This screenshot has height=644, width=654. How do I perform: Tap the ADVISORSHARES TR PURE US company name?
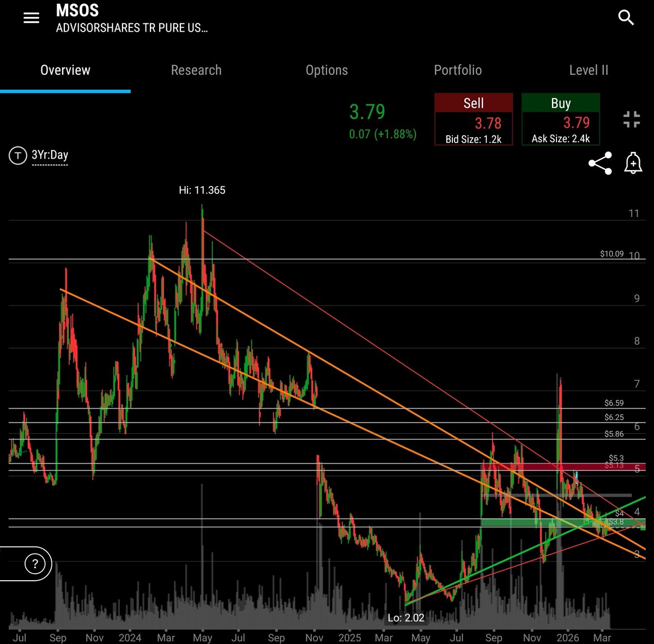[132, 28]
